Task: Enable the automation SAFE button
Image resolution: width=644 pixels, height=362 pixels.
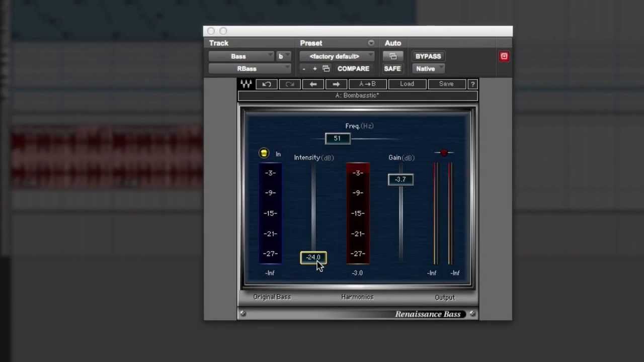Action: point(392,69)
